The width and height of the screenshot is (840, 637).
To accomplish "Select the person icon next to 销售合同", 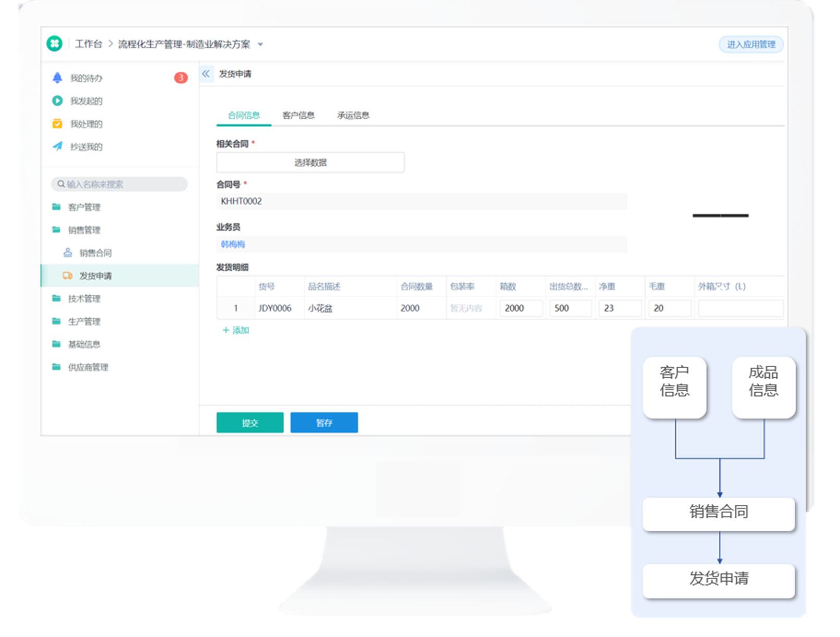I will [x=67, y=253].
